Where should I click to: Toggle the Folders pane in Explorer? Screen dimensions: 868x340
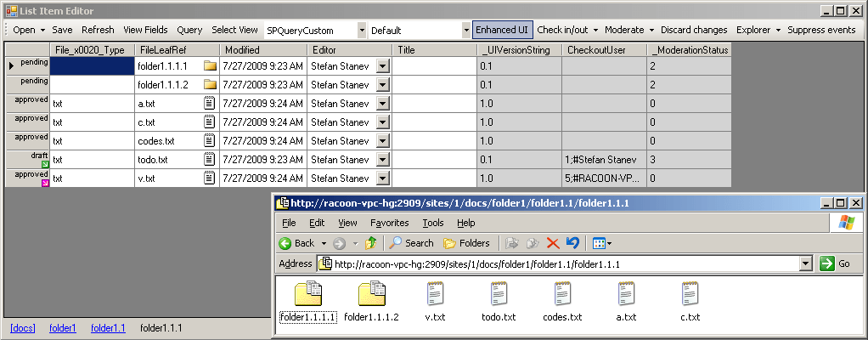tap(466, 243)
